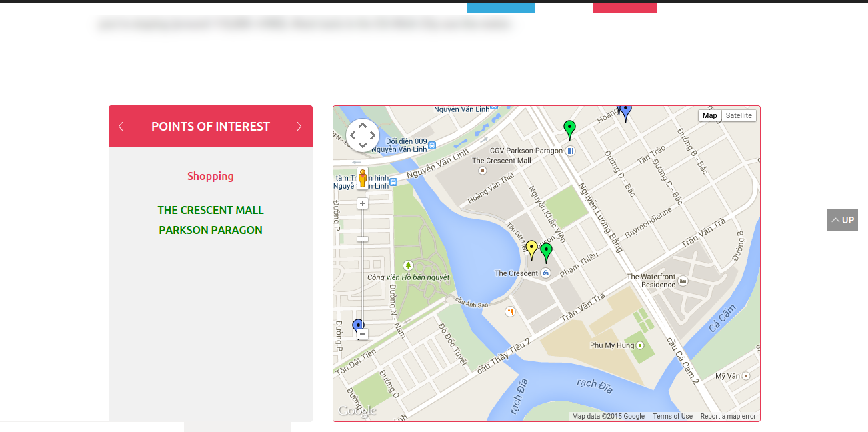Click the Tôn Dật Tiên street label

357,362
